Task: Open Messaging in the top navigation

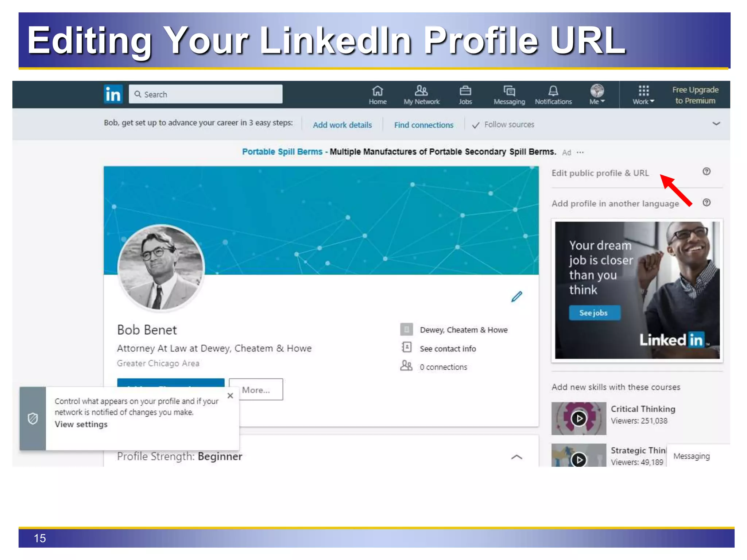Action: (509, 95)
